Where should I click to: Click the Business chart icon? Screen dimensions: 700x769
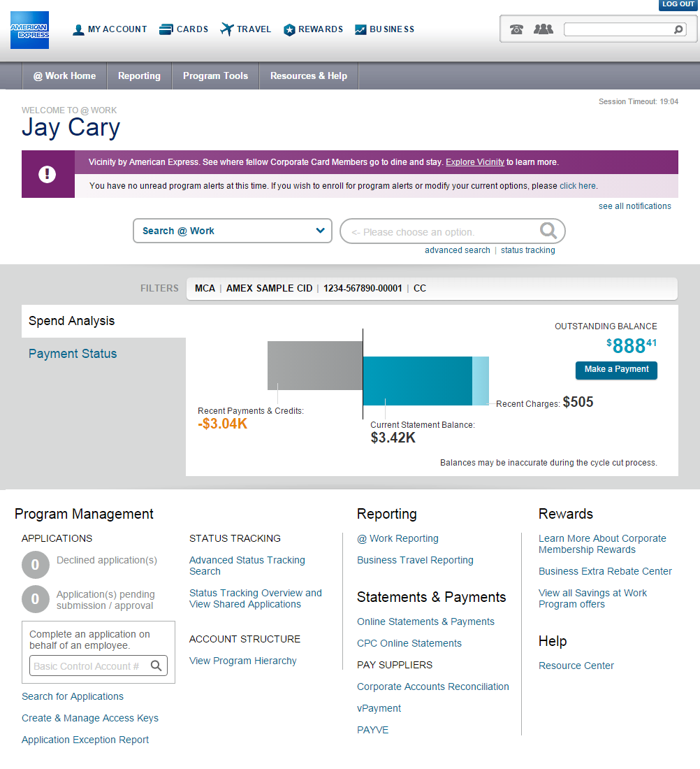[360, 30]
